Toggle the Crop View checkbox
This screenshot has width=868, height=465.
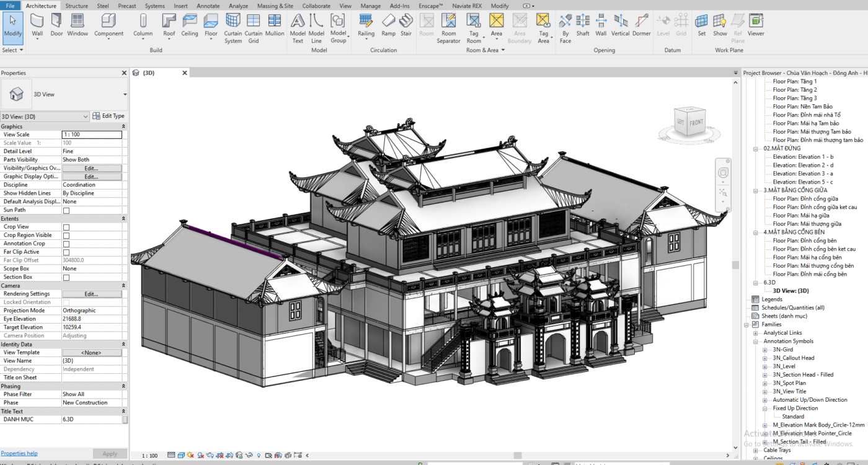[66, 227]
